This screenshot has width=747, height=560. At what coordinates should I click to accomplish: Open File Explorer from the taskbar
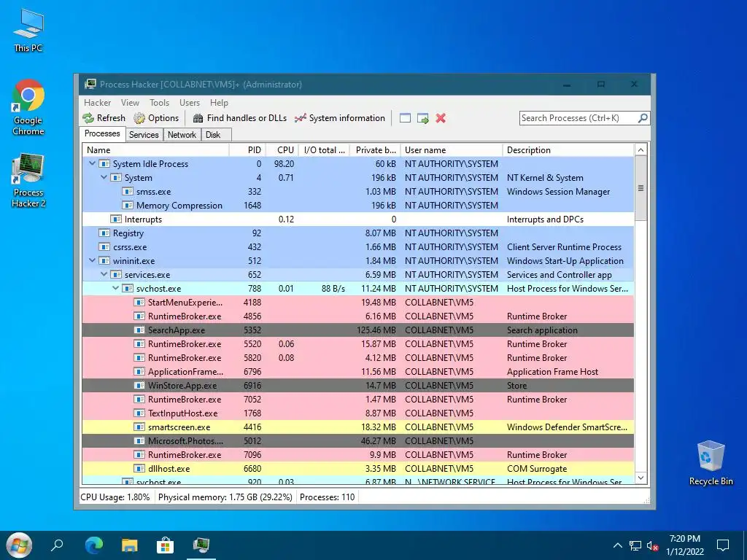click(130, 545)
